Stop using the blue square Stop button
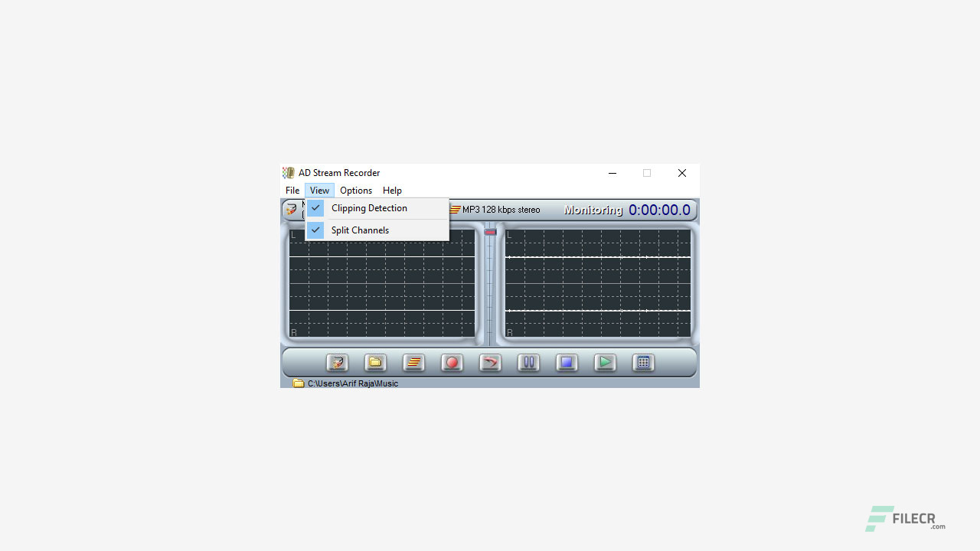The height and width of the screenshot is (551, 980). [x=567, y=363]
